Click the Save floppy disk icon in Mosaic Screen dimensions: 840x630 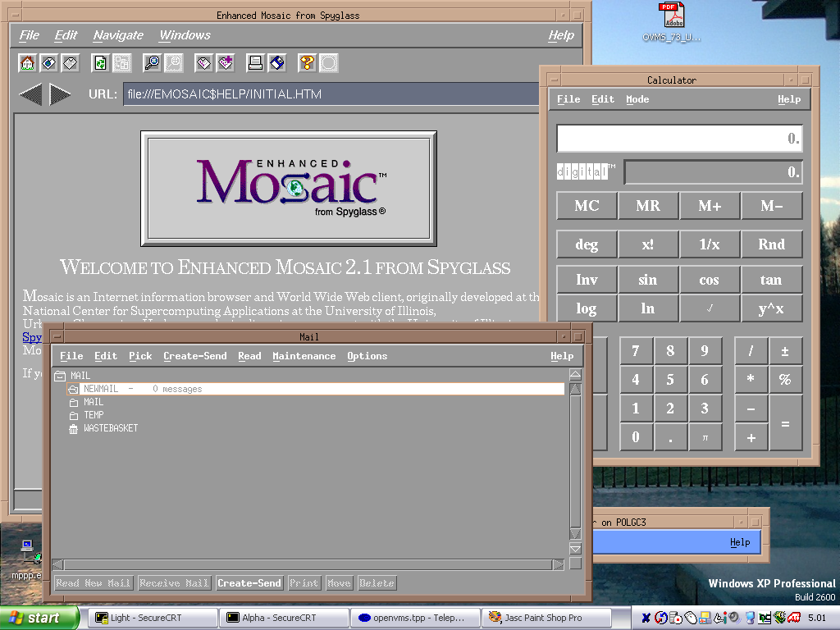[x=276, y=62]
